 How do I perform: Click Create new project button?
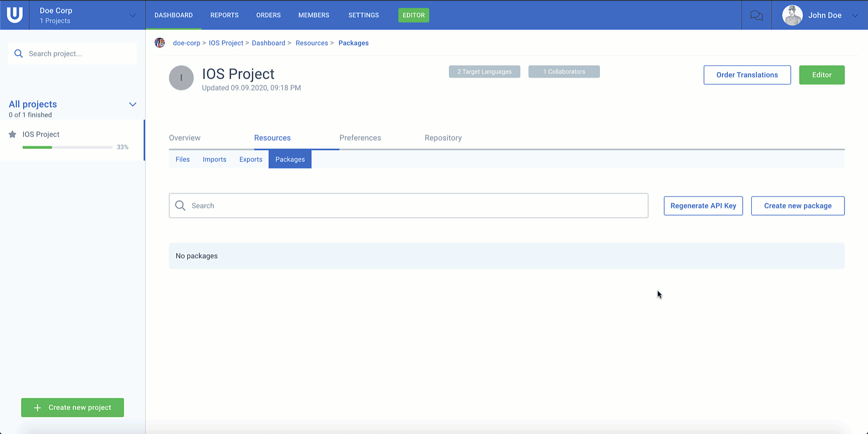tap(72, 408)
